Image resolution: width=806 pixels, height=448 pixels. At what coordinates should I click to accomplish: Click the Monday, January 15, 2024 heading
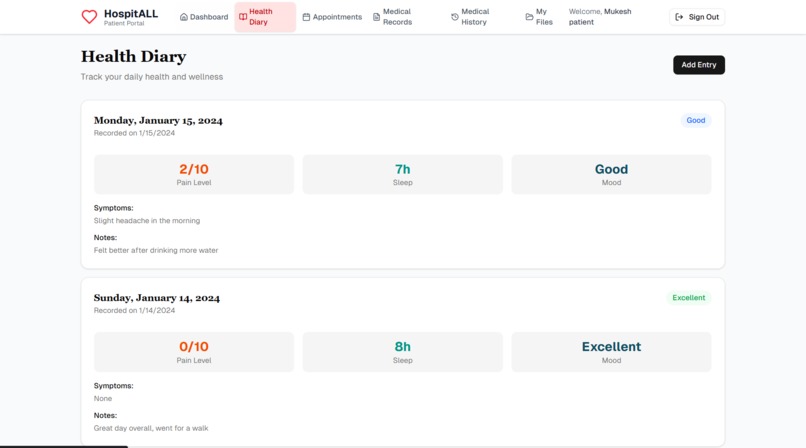tap(158, 121)
